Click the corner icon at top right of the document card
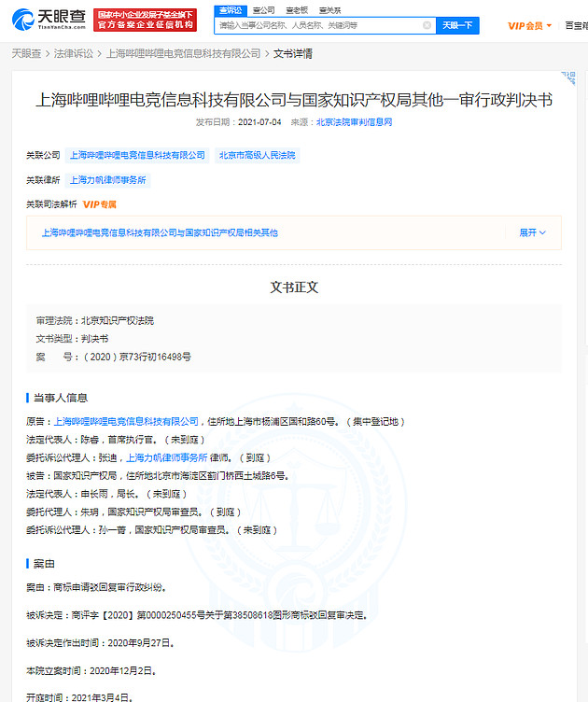The height and width of the screenshot is (702, 588). point(568,77)
